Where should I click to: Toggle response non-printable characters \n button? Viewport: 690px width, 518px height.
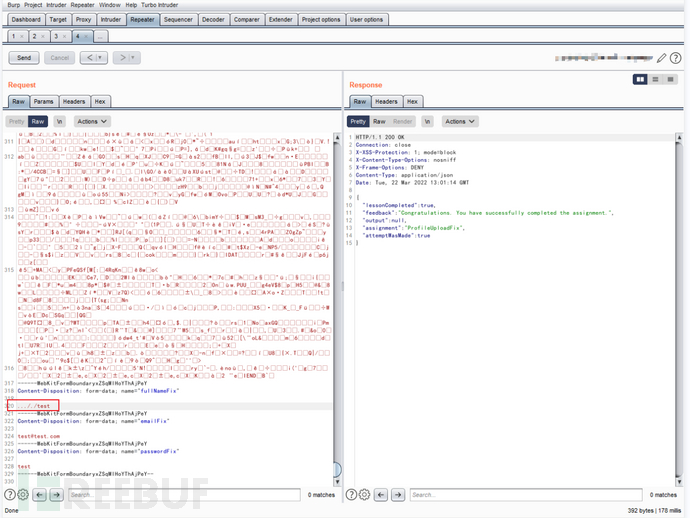click(x=427, y=121)
